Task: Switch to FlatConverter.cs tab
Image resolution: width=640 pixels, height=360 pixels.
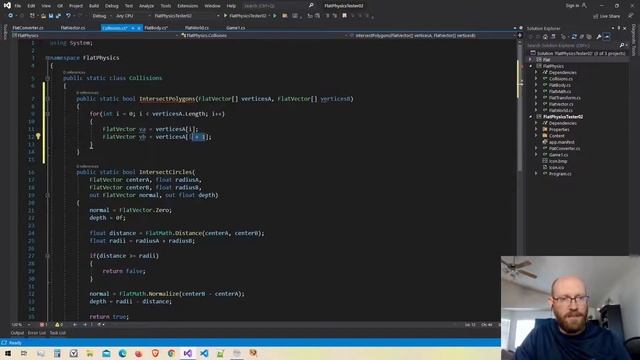Action: pos(28,28)
